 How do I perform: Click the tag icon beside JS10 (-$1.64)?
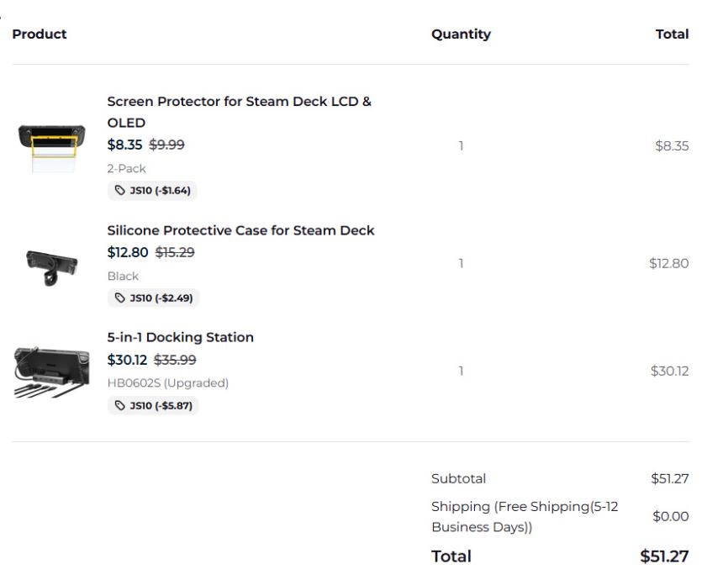click(x=119, y=191)
